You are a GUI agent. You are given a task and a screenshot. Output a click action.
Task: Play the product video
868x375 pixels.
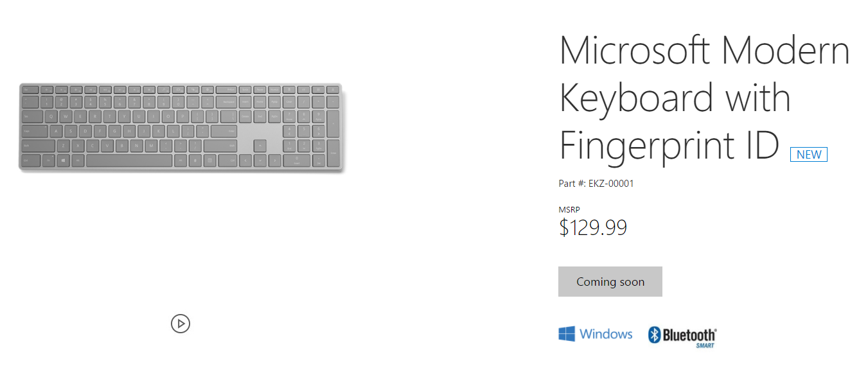click(181, 324)
